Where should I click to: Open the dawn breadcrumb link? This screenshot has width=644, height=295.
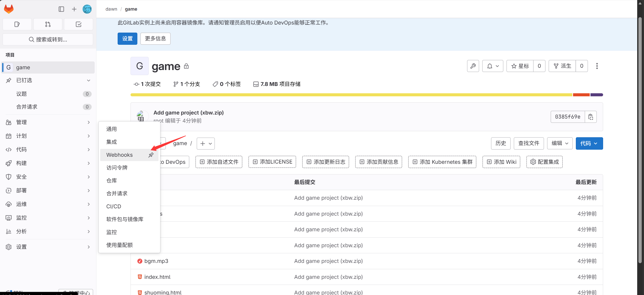(111, 9)
